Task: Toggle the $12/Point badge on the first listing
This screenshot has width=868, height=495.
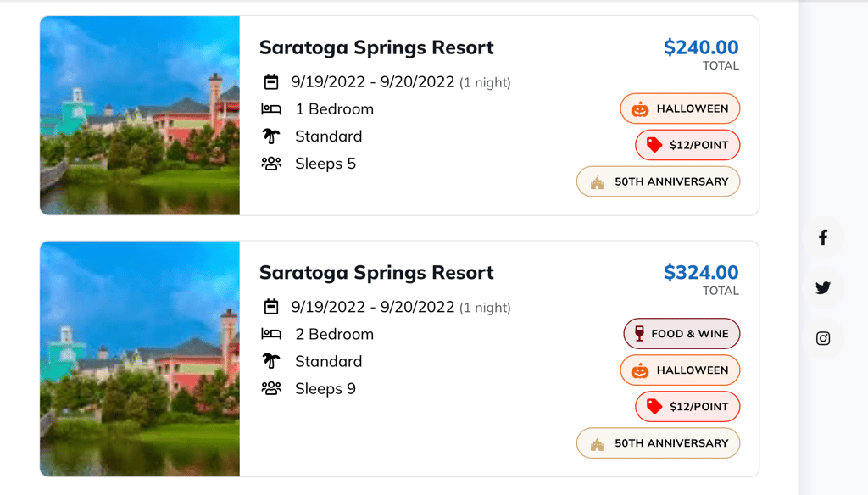Action: pyautogui.click(x=687, y=145)
